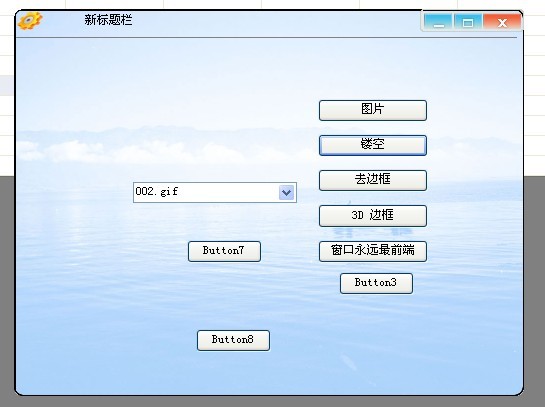
Task: Click Button8
Action: point(233,340)
